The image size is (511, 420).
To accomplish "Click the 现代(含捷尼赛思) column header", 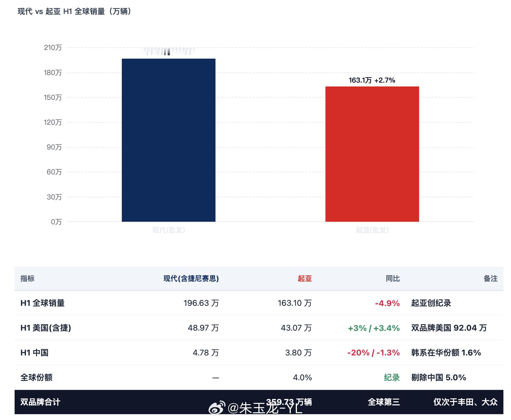I will tap(191, 278).
